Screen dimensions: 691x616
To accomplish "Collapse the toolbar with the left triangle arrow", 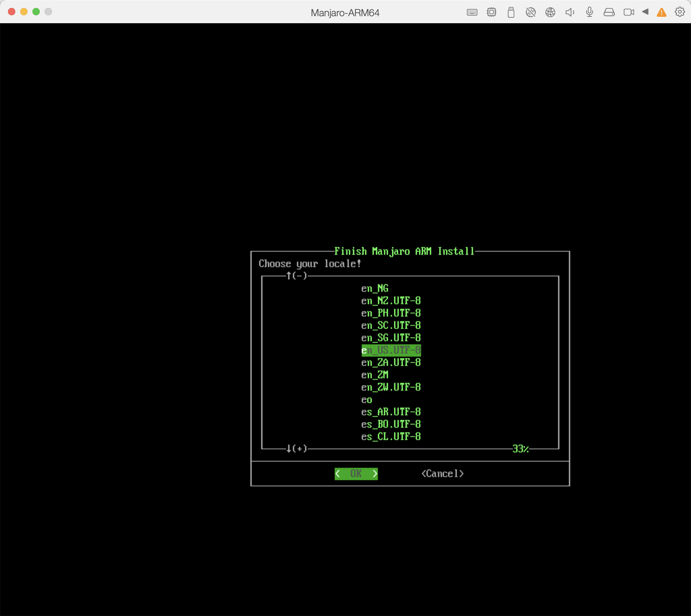I will pos(645,12).
